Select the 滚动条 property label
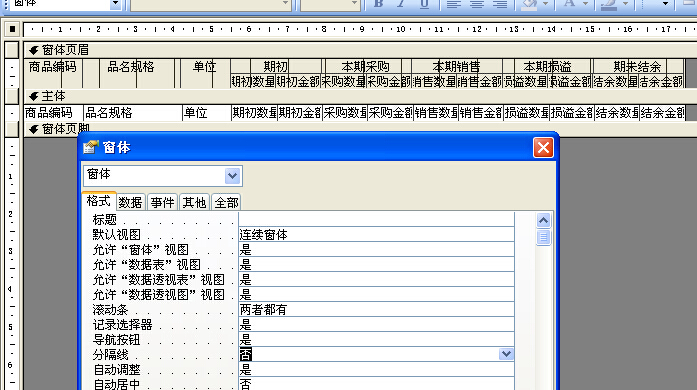 click(x=111, y=310)
